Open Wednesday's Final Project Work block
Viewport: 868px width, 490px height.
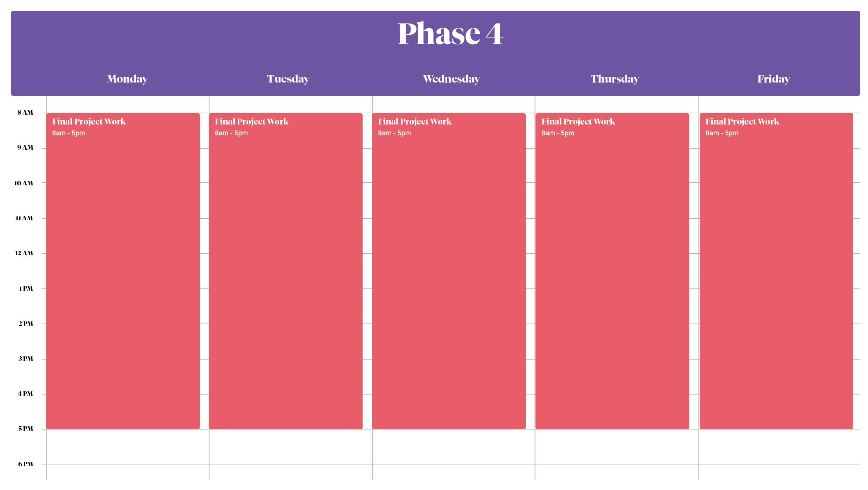[x=449, y=271]
